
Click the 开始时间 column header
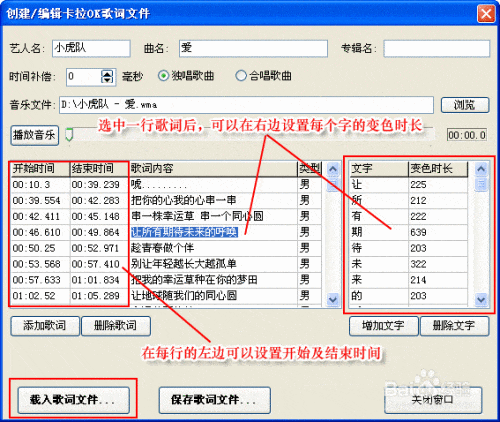40,169
